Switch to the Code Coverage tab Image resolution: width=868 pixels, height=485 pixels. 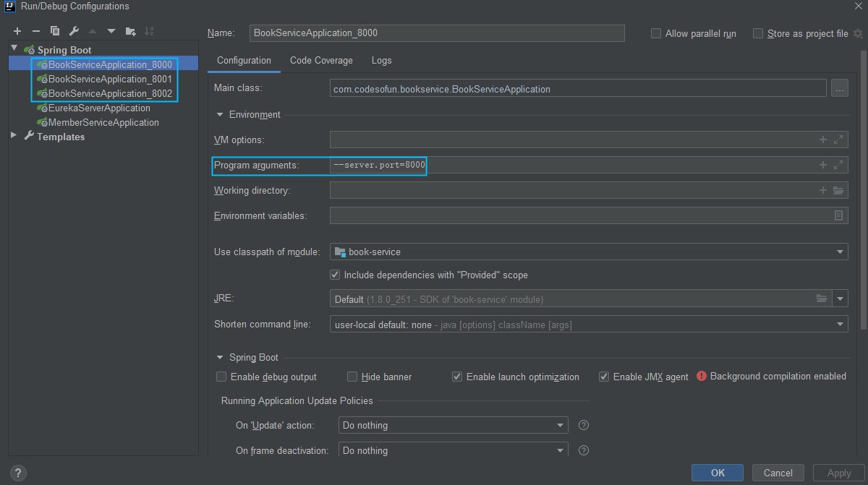click(321, 61)
